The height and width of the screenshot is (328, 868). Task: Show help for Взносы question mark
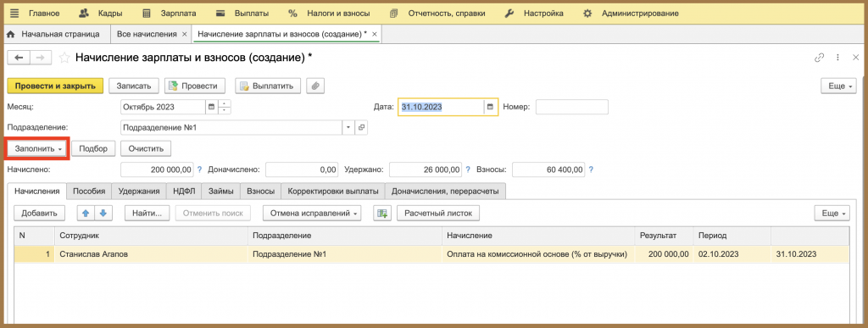591,170
